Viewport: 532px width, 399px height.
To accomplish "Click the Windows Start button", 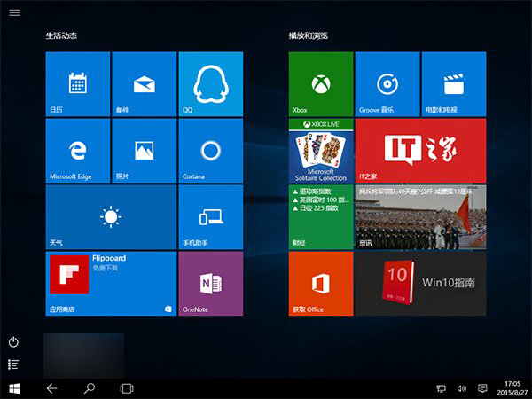I will pyautogui.click(x=14, y=388).
